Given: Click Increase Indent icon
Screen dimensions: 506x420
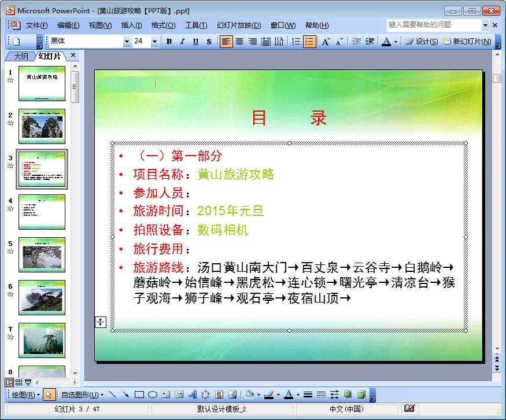Looking at the screenshot, I should coord(370,42).
